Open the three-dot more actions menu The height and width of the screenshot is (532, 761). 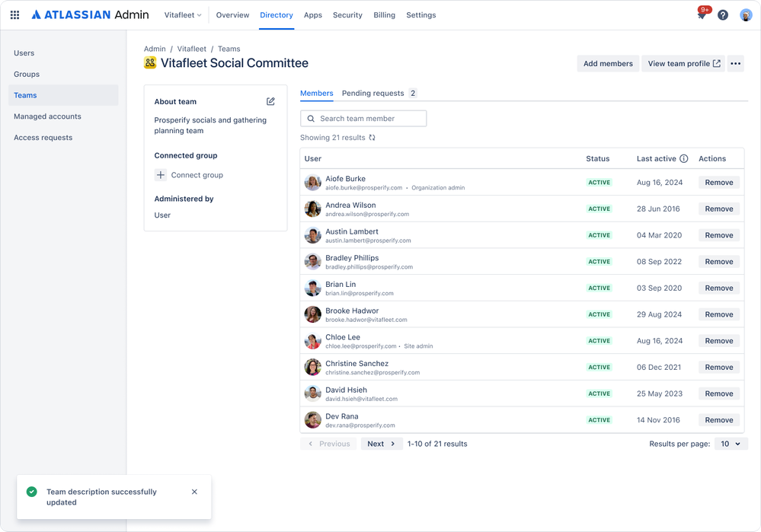click(x=735, y=63)
